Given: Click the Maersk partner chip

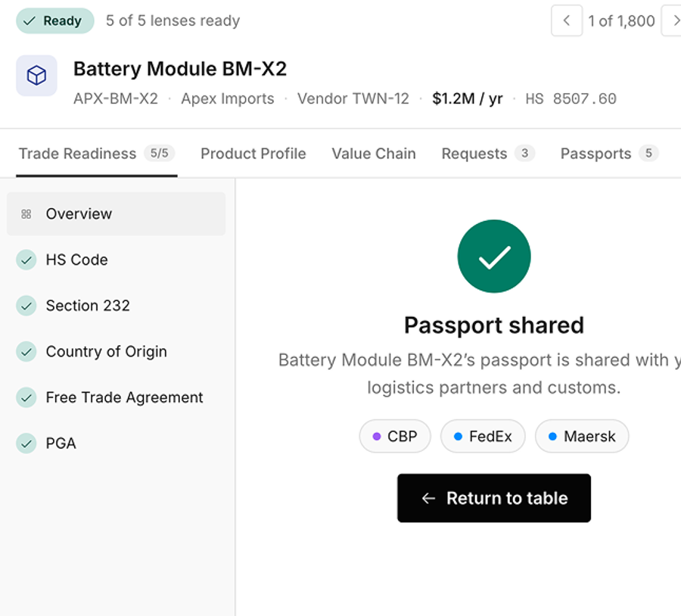Looking at the screenshot, I should [x=582, y=436].
